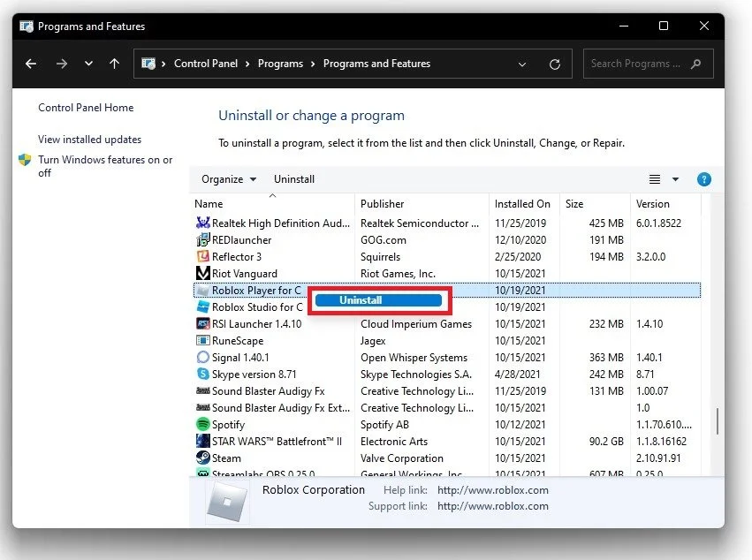Go back with the back arrow
Image resolution: width=752 pixels, height=560 pixels.
coord(31,64)
